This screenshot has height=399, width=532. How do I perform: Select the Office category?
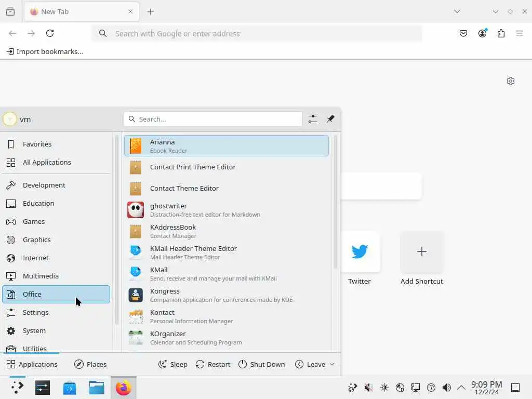(x=56, y=294)
